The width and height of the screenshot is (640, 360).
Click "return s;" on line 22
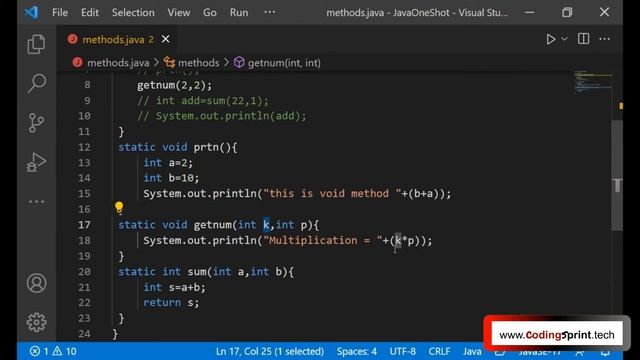pos(171,302)
